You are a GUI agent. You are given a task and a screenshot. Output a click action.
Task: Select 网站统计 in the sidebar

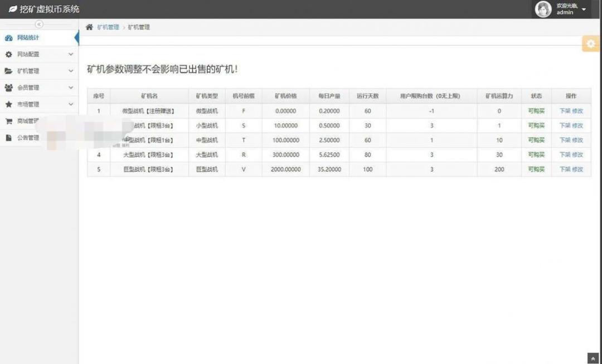pos(39,38)
